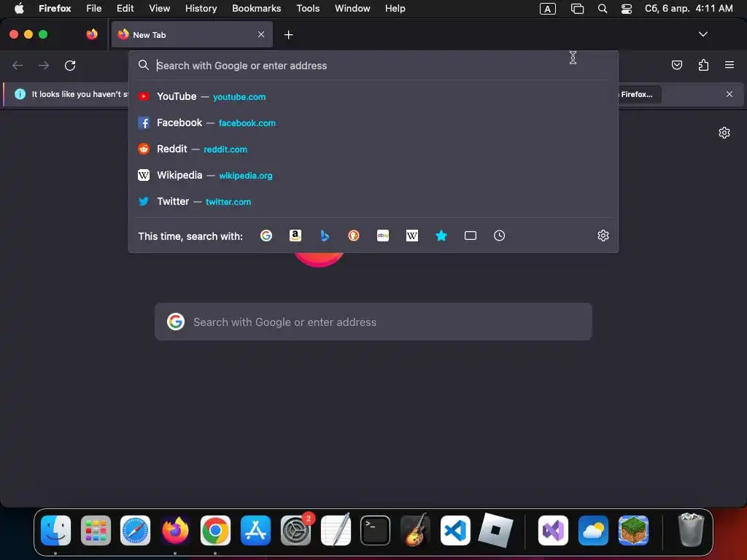747x560 pixels.
Task: Open the App Store from the Dock
Action: [255, 530]
